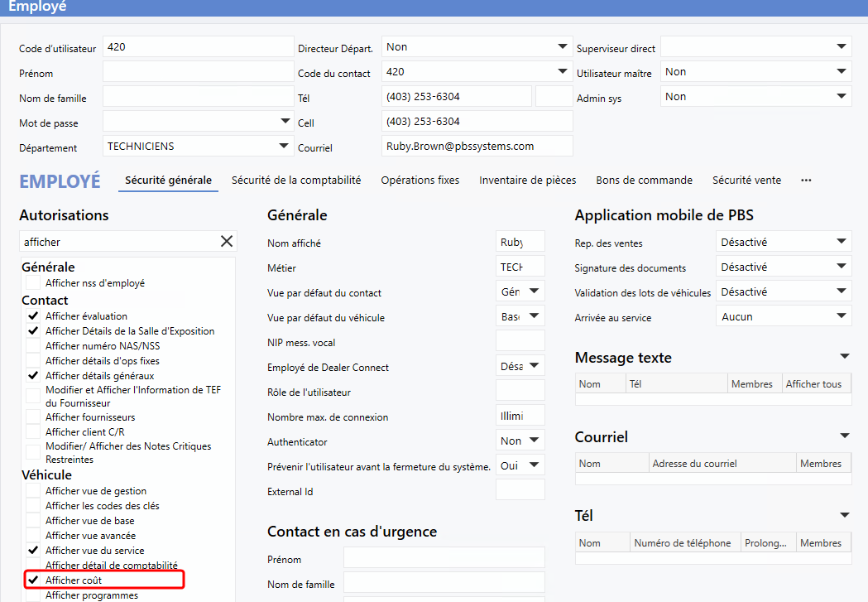
Task: Collapse the Courriel section arrow
Action: pos(844,436)
